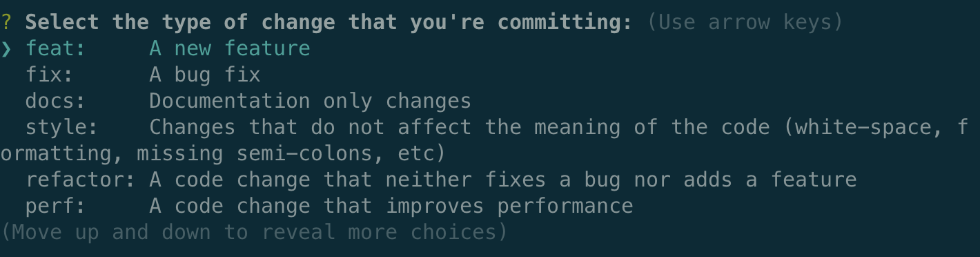980x257 pixels.
Task: Click the 'Documentation only changes' text
Action: pos(311,101)
